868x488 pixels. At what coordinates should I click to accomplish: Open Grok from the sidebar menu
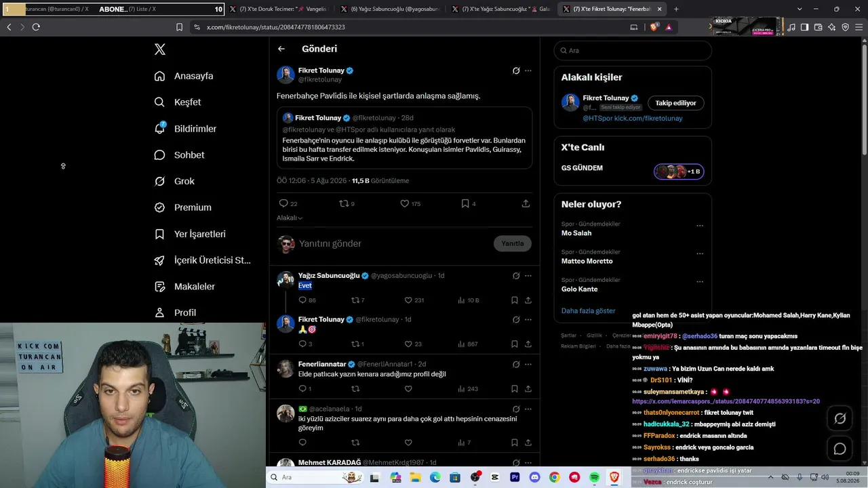click(x=174, y=182)
